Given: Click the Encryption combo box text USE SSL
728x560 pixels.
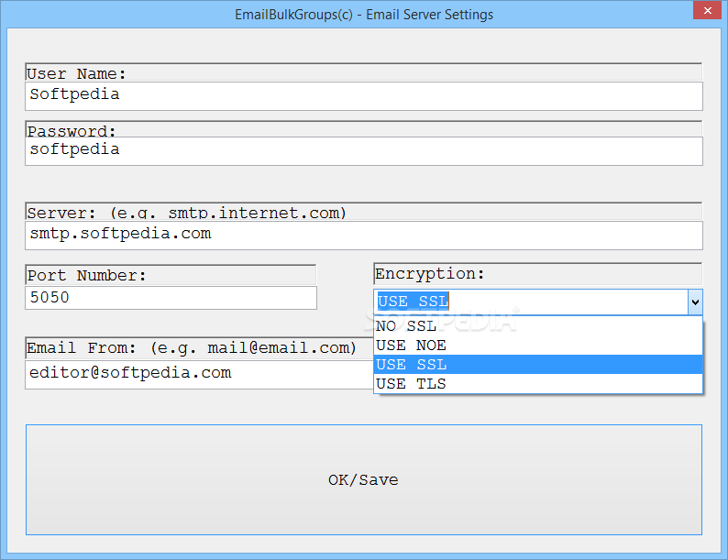Looking at the screenshot, I should coord(413,302).
